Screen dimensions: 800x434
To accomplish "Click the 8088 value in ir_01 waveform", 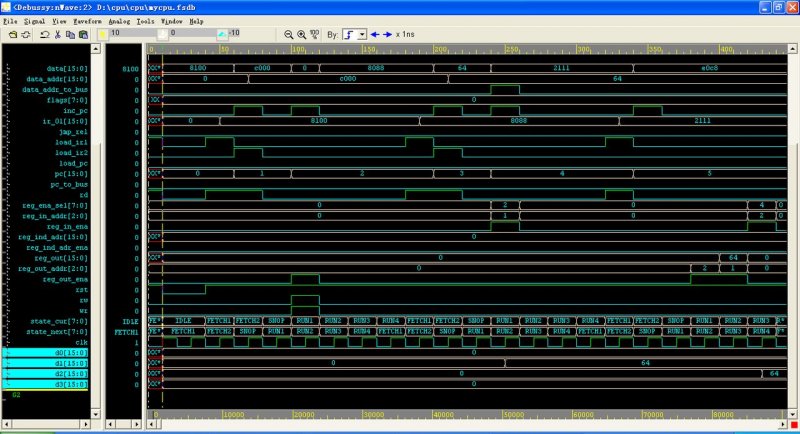I will point(518,121).
